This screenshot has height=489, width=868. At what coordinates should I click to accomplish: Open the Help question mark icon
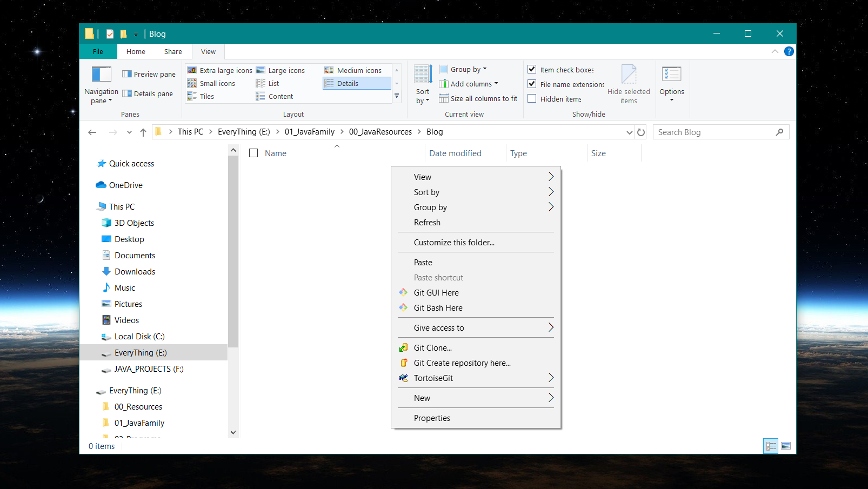coord(789,52)
